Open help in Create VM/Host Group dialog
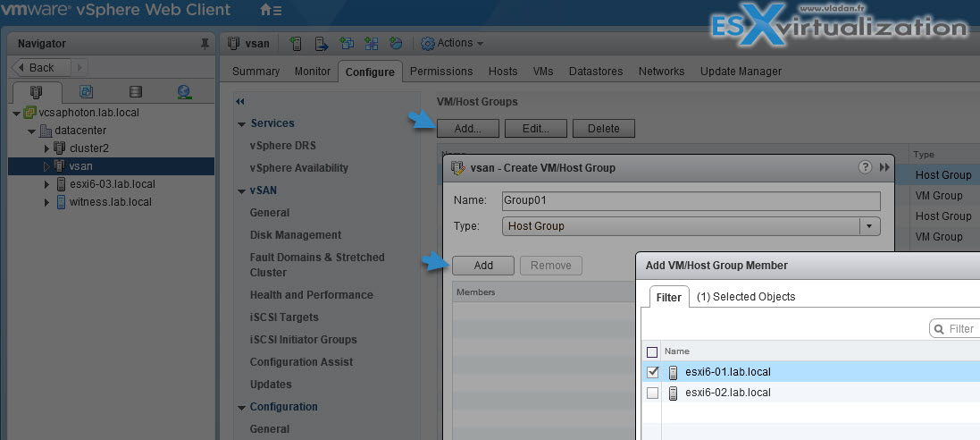 [x=865, y=167]
